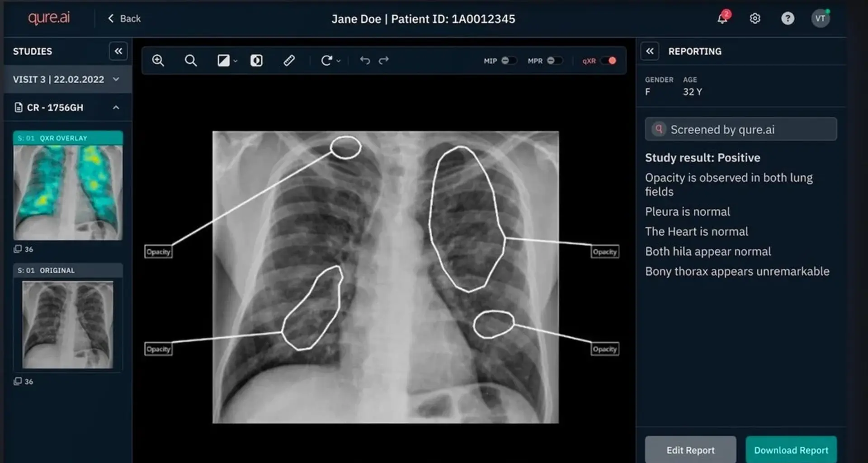
Task: Expand the windowing options dropdown in toolbar
Action: click(235, 60)
